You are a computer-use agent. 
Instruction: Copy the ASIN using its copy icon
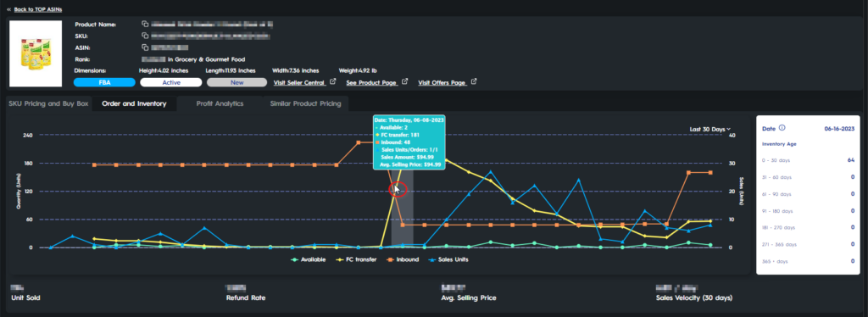pos(144,47)
